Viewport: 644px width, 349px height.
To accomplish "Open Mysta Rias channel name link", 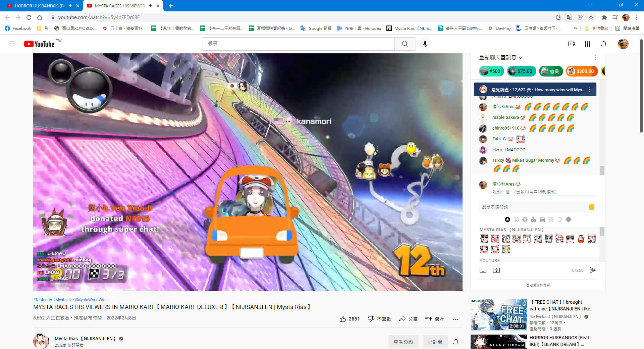I will click(x=85, y=339).
